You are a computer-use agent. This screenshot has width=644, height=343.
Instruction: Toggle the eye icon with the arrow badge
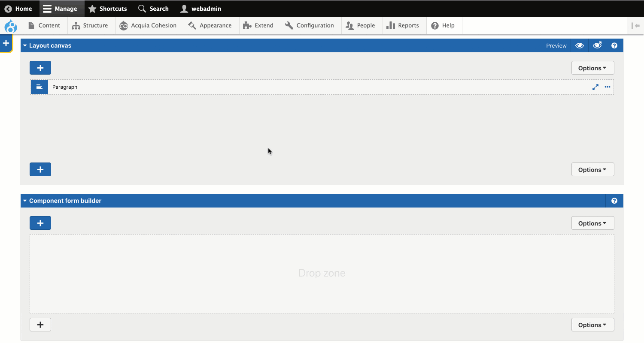point(597,45)
